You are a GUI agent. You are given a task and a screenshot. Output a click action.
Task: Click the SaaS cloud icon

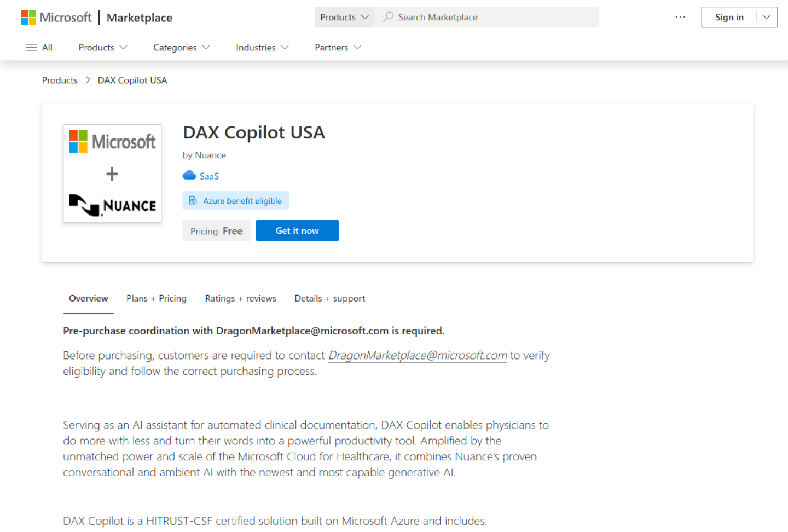(189, 175)
